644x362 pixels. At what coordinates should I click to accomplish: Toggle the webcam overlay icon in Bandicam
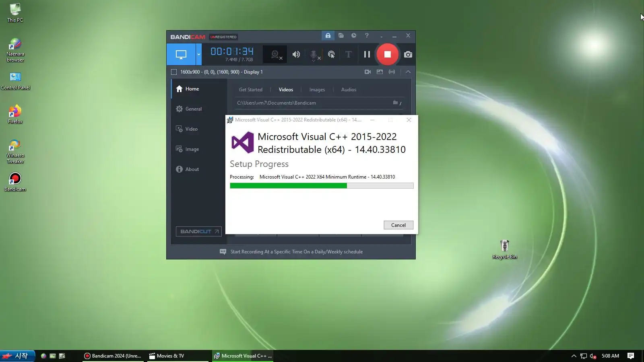(275, 54)
